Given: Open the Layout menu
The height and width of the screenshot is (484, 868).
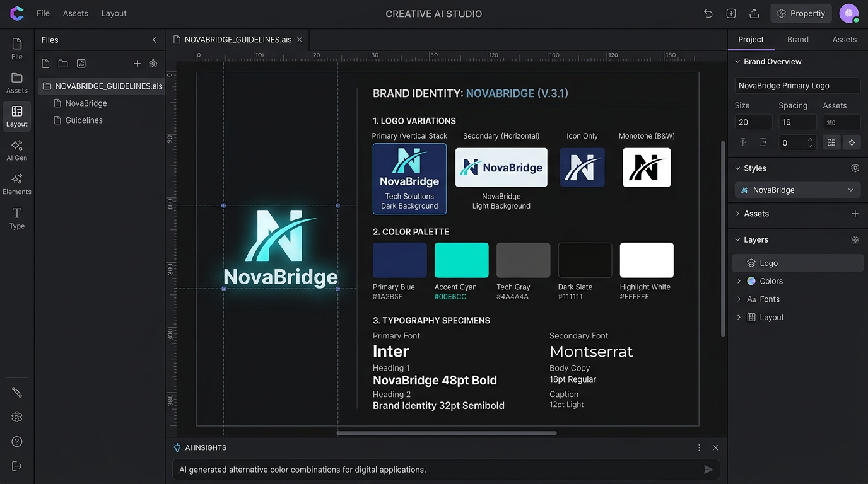Looking at the screenshot, I should pyautogui.click(x=114, y=13).
